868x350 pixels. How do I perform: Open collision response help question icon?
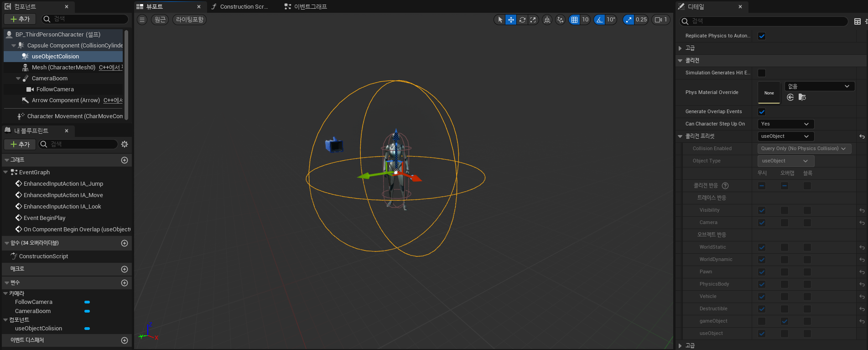click(725, 186)
